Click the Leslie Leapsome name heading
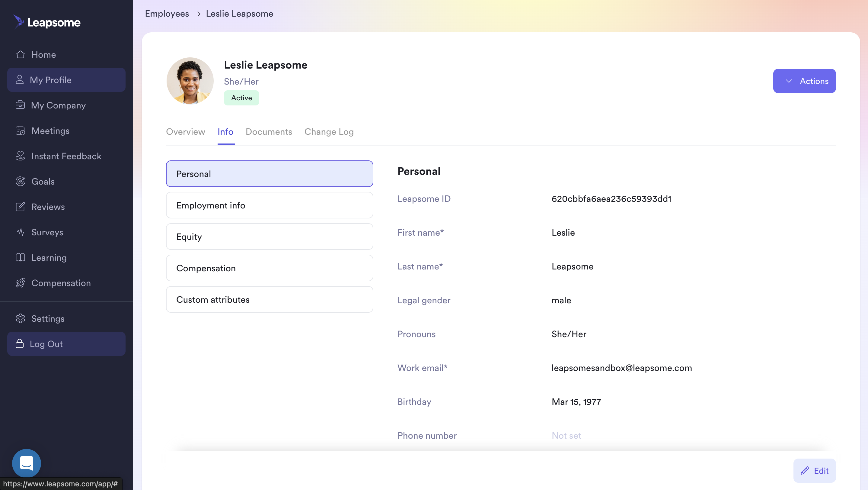This screenshot has height=490, width=868. [x=266, y=65]
